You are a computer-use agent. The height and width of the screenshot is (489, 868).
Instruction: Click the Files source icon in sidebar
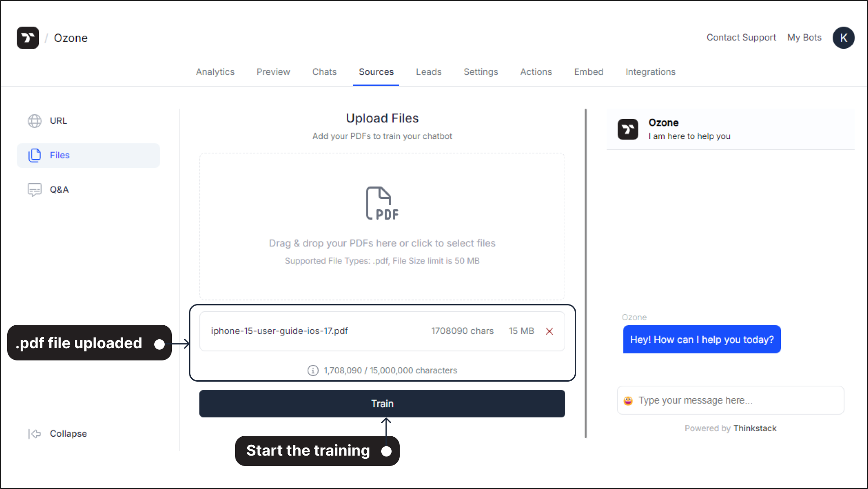click(x=35, y=155)
